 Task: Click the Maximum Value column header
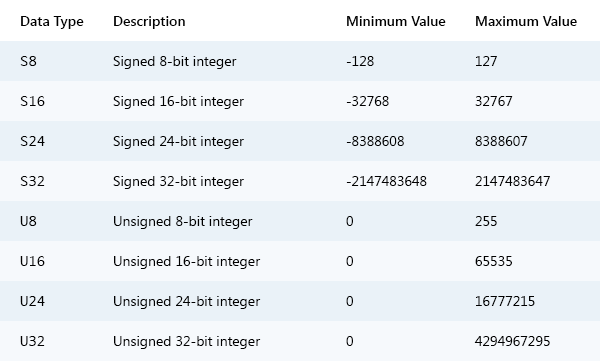pos(526,21)
